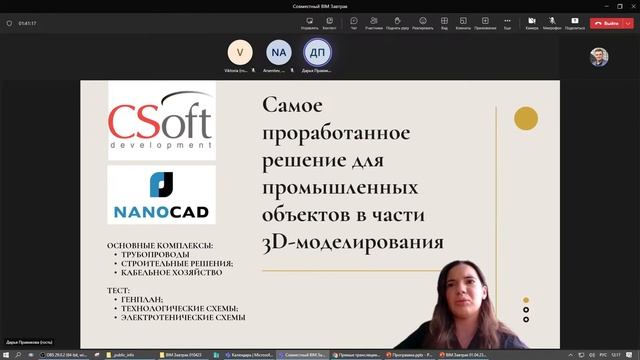640x360 pixels.
Task: Click the muted mic icon next to Viktoria
Action: coord(253,71)
